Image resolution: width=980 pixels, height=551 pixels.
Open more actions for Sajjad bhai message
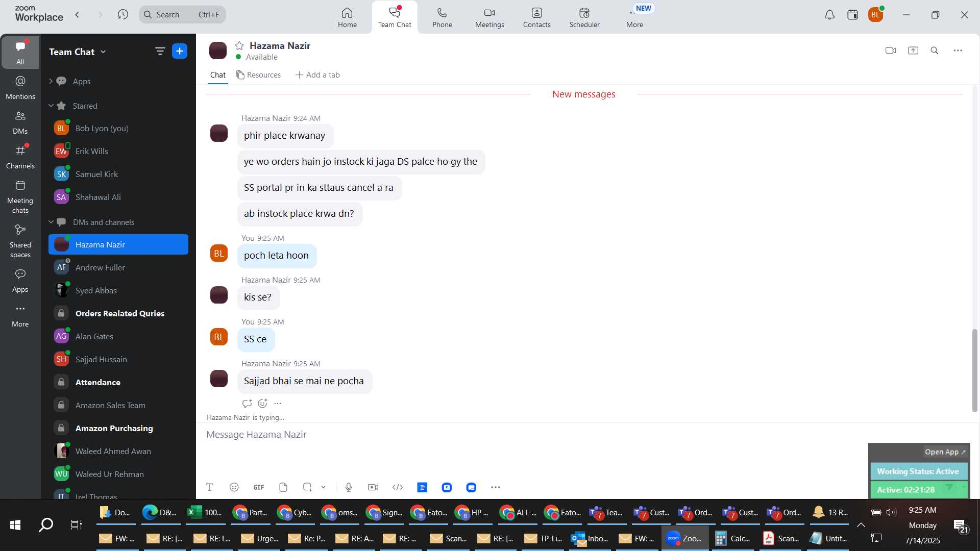click(x=278, y=404)
